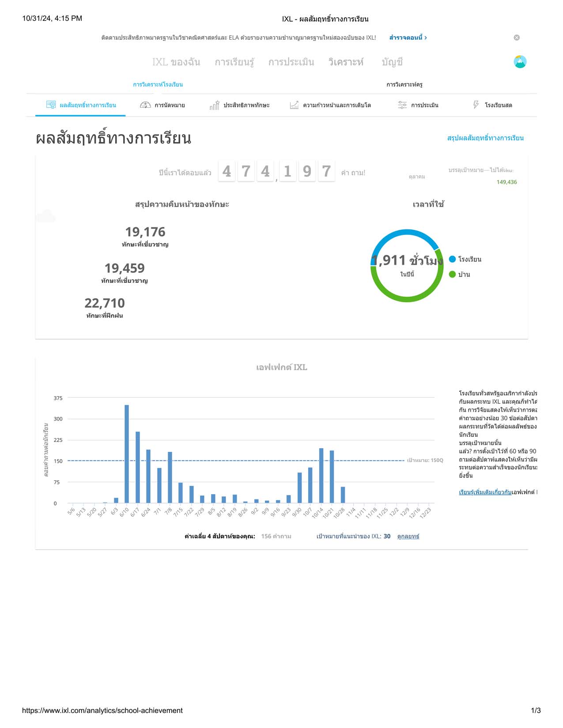Click the 19,459 skills number
The height and width of the screenshot is (728, 563).
pyautogui.click(x=125, y=268)
